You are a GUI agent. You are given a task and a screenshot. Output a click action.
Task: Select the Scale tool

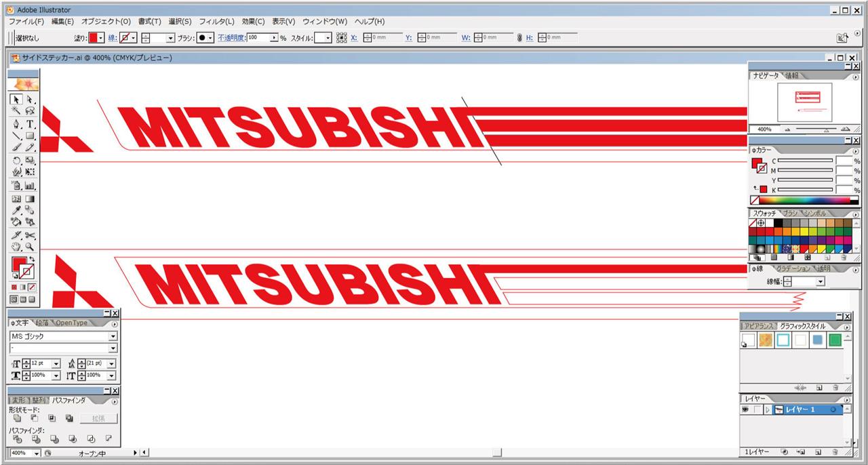pos(30,161)
